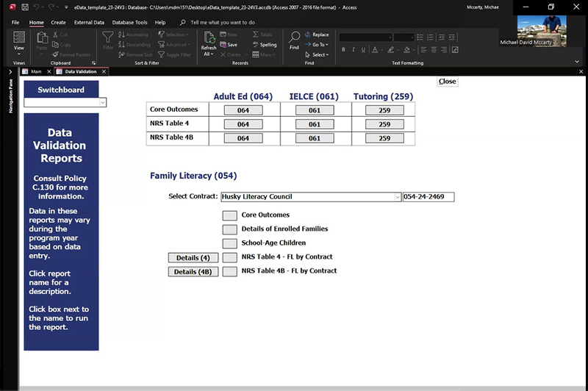588x391 pixels.
Task: Click the Switchboard button
Action: (x=61, y=90)
